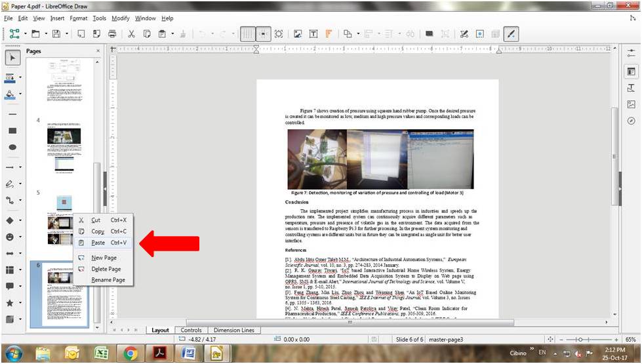Click the 65% zoom level

[x=631, y=340]
